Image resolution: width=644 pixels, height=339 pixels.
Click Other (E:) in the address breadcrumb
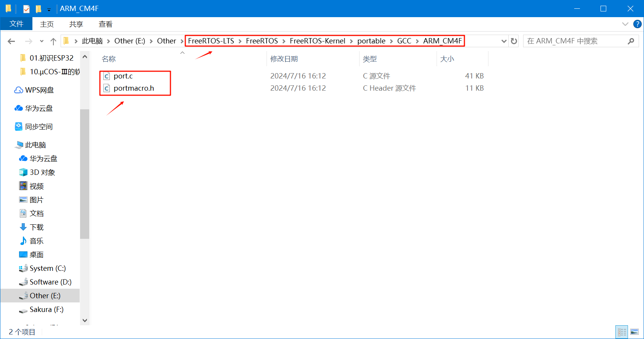(x=130, y=41)
